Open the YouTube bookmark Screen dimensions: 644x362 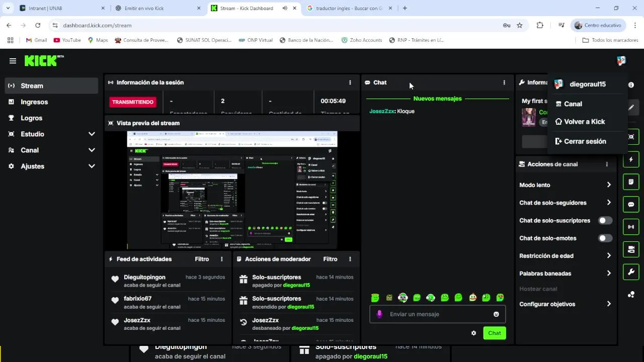(67, 40)
